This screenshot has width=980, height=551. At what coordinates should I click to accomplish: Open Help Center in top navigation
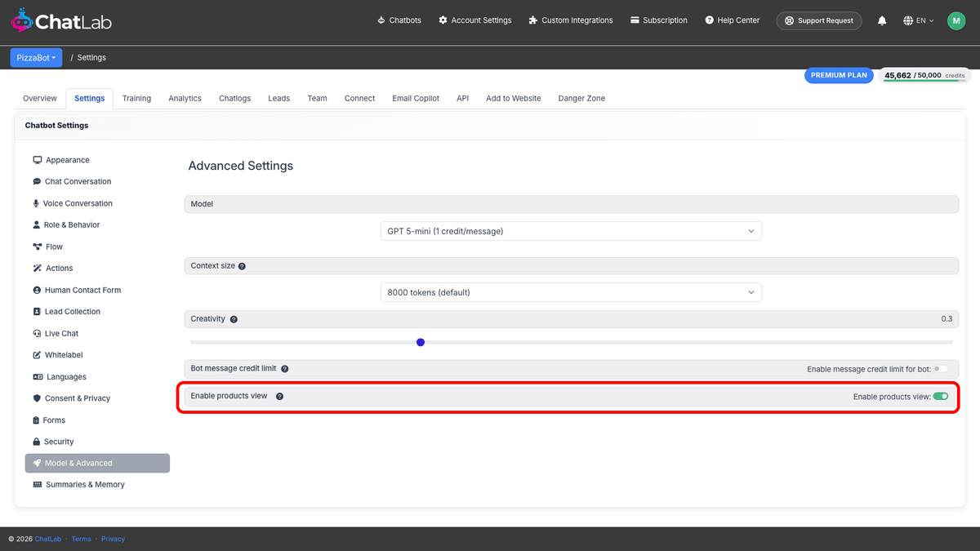click(733, 20)
